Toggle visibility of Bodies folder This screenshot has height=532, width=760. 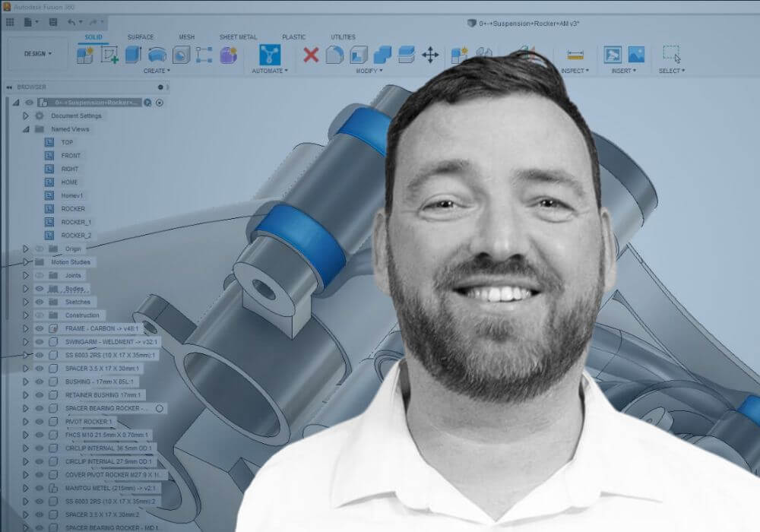(40, 289)
